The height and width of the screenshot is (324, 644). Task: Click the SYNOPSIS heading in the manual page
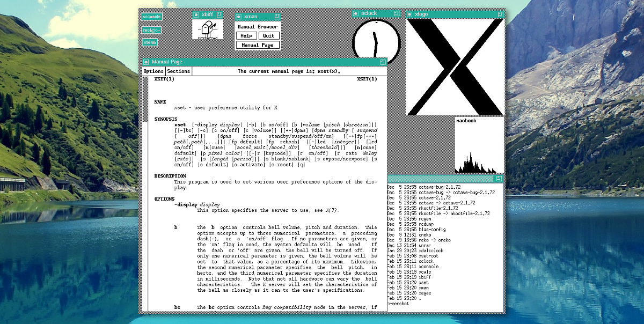166,118
